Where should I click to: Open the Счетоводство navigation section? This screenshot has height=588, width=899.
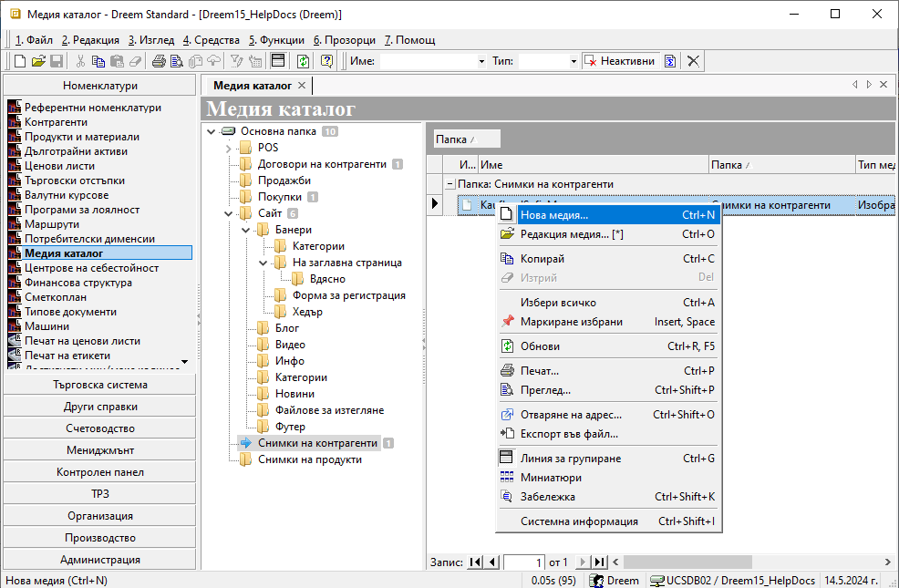coord(100,428)
